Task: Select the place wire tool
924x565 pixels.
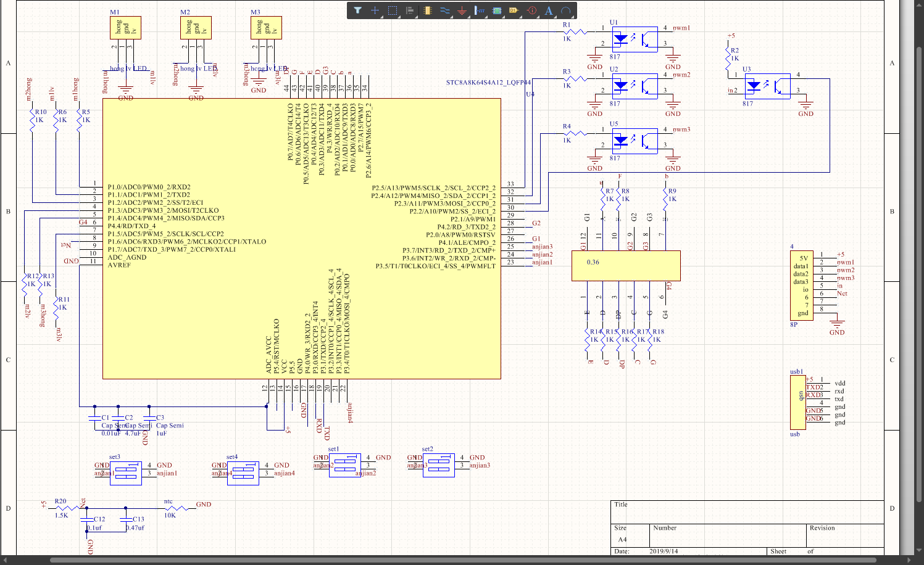Action: tap(444, 10)
